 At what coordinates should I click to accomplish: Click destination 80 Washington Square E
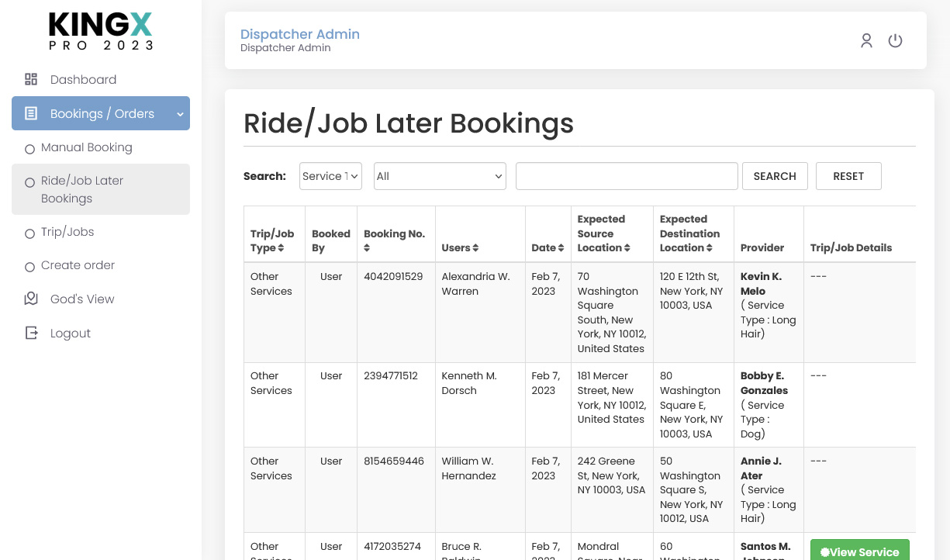click(x=691, y=405)
